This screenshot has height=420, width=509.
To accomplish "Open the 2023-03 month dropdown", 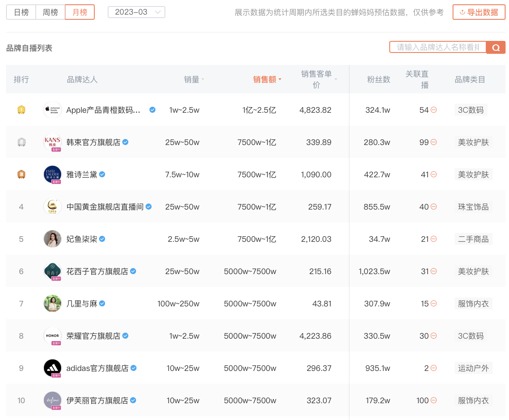I will [137, 12].
